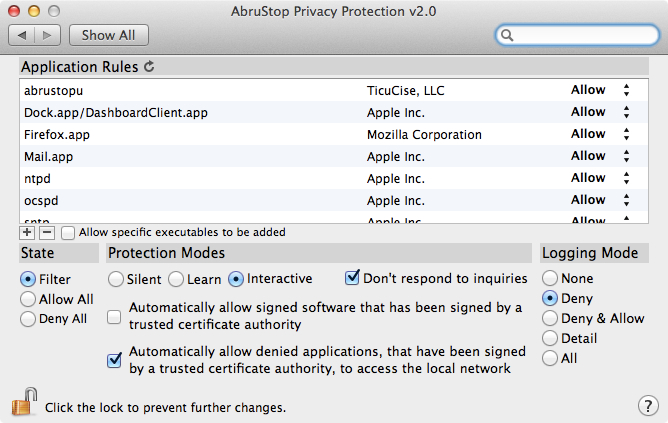
Task: Check automatically allow signed software option
Action: [x=114, y=317]
